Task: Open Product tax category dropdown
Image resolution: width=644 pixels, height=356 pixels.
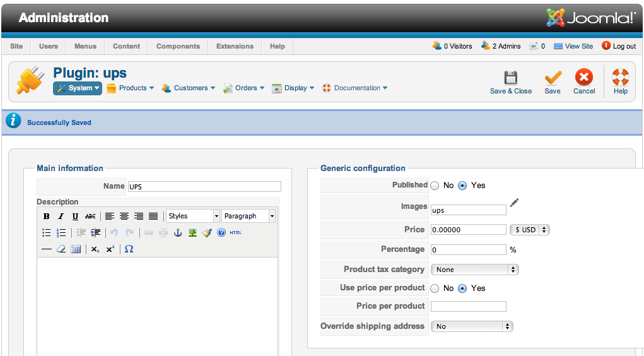Action: tap(474, 270)
